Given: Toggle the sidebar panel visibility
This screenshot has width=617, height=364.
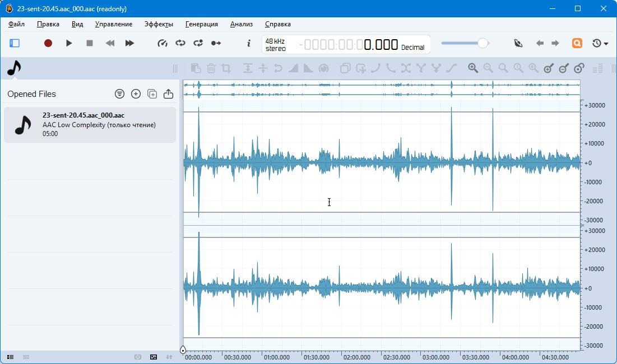Looking at the screenshot, I should click(15, 43).
